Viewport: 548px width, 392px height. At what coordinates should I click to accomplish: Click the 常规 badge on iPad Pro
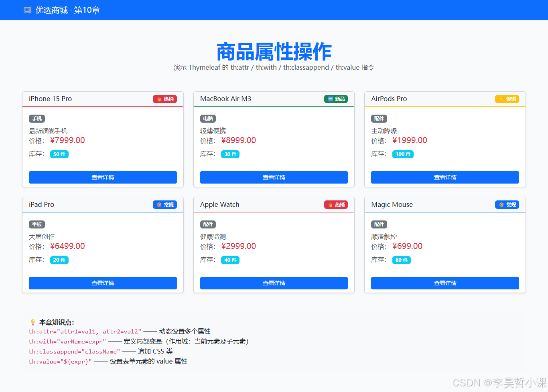tap(165, 205)
